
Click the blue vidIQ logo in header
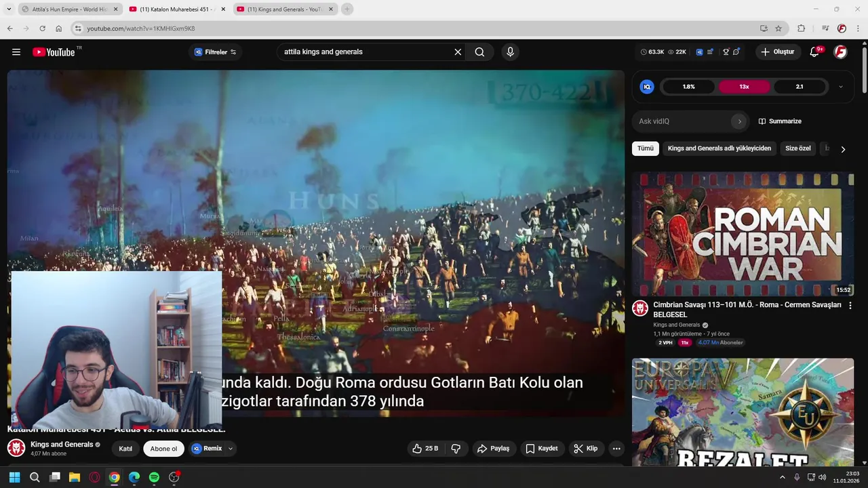(699, 52)
